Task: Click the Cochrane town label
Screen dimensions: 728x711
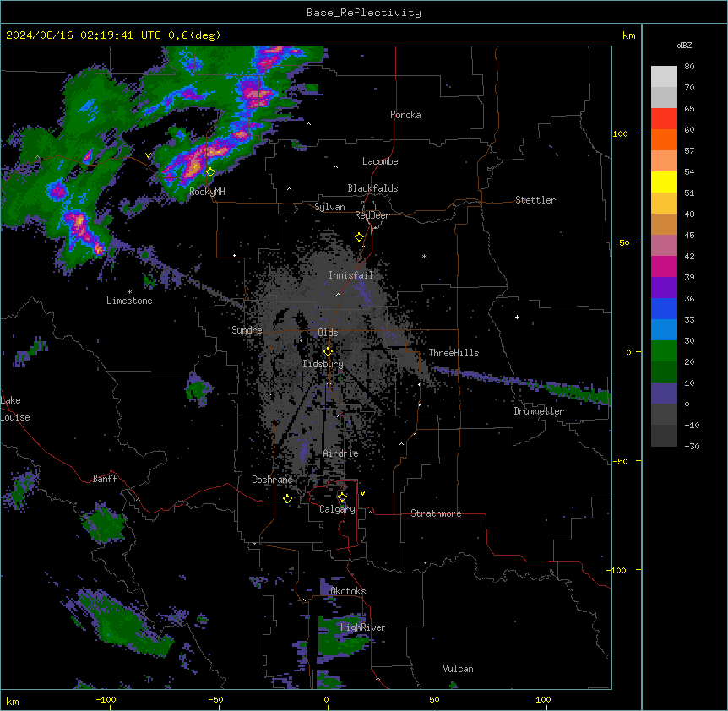Action: point(272,480)
